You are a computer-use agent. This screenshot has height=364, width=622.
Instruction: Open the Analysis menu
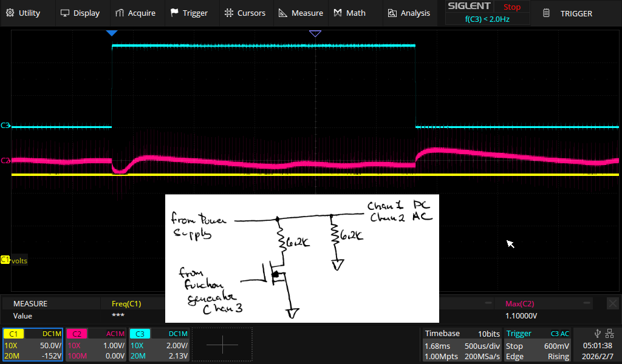[x=409, y=12]
